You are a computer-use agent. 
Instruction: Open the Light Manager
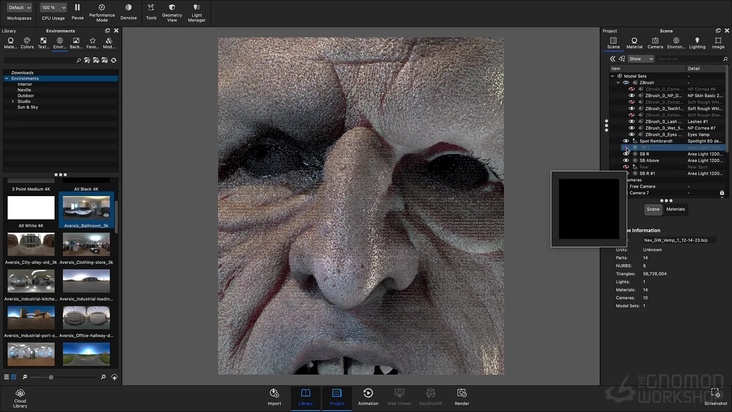coord(197,12)
